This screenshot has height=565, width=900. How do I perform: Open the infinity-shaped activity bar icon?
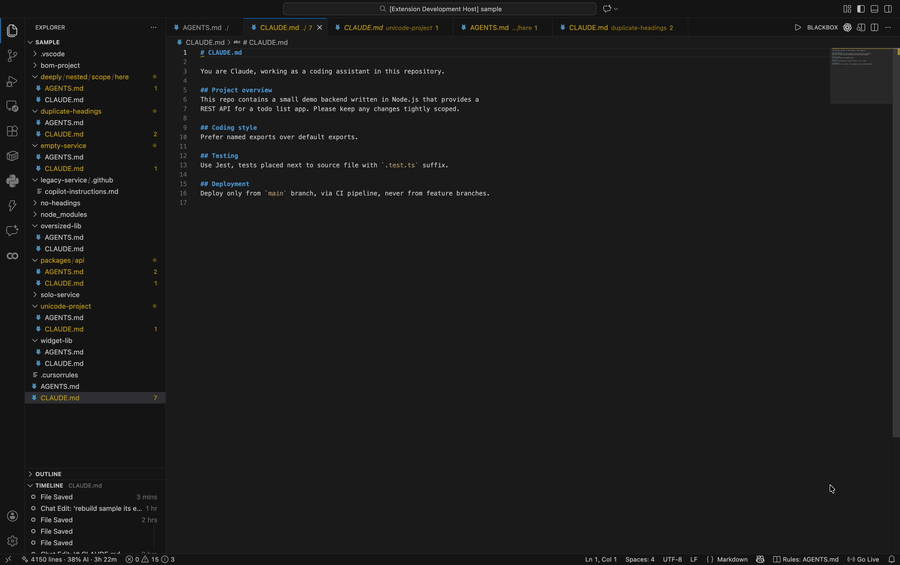(12, 256)
